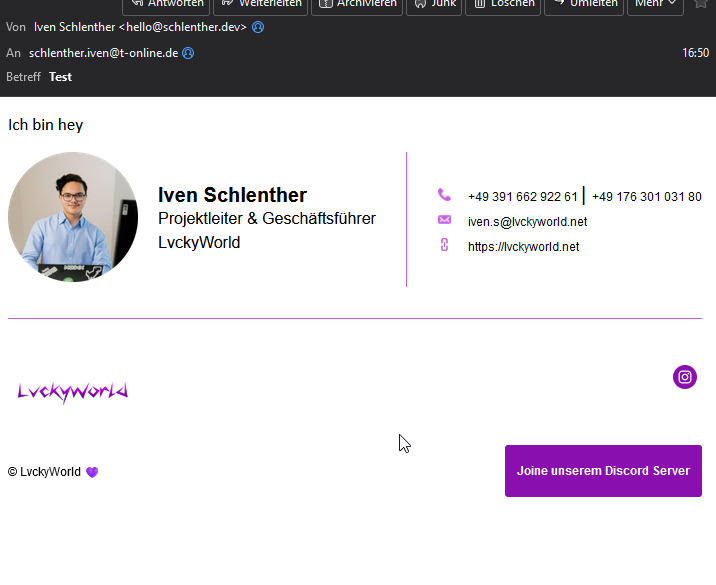Click the round profile photo
The height and width of the screenshot is (585, 716).
click(x=73, y=217)
